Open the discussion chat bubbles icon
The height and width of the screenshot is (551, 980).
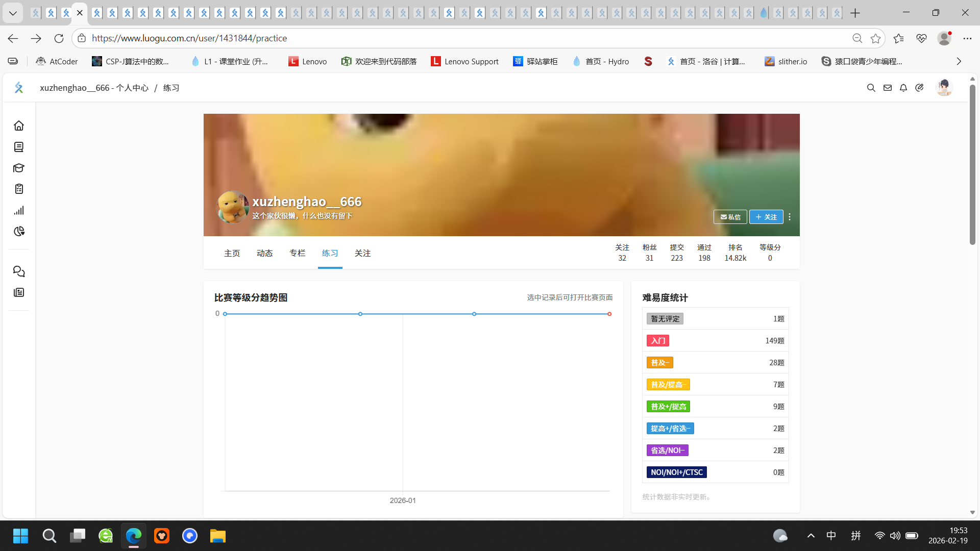(x=19, y=271)
